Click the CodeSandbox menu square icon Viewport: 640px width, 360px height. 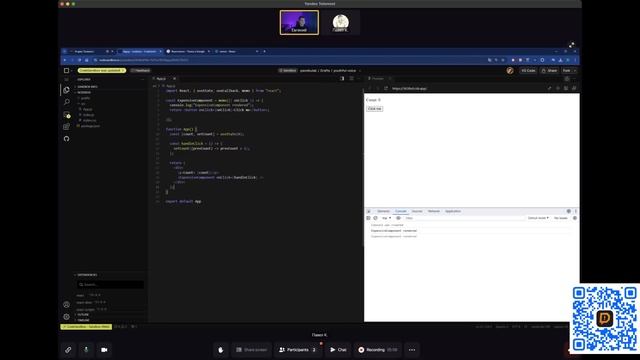point(67,71)
